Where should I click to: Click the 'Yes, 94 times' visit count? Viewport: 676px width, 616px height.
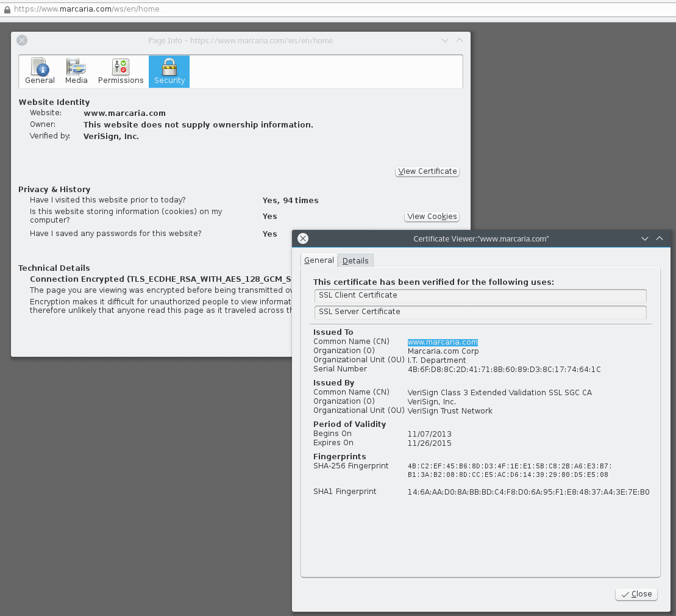click(291, 200)
